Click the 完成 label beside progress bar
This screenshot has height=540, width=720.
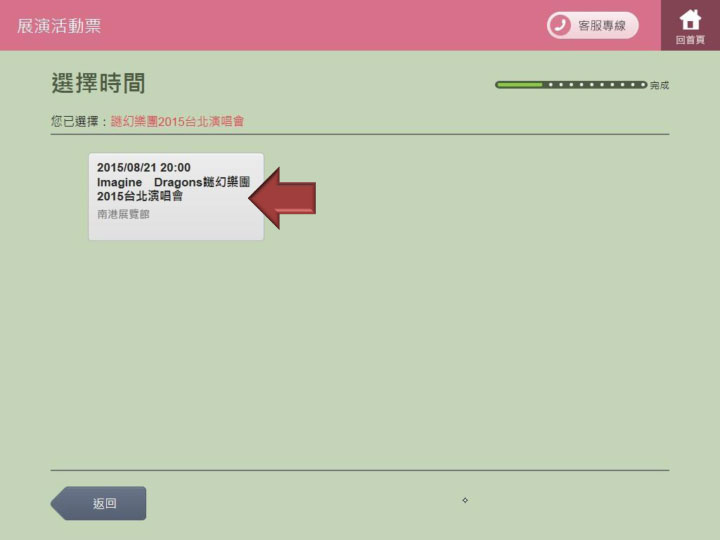[x=659, y=85]
